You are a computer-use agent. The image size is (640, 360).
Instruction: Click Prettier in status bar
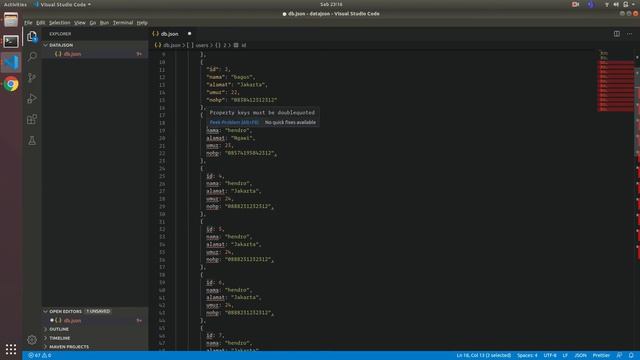[601, 356]
